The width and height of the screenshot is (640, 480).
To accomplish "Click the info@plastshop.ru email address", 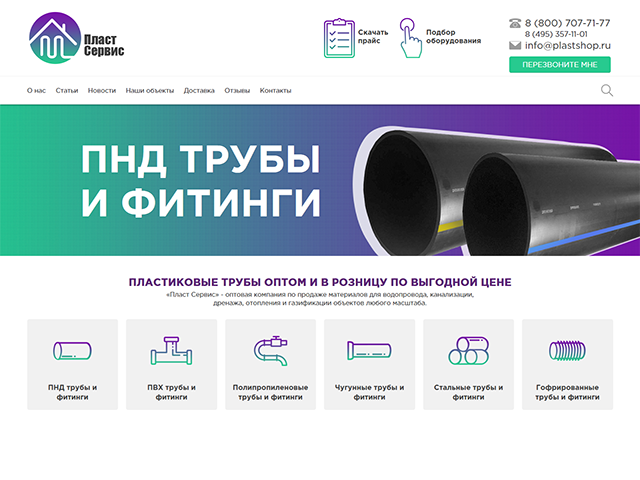I will [x=568, y=45].
